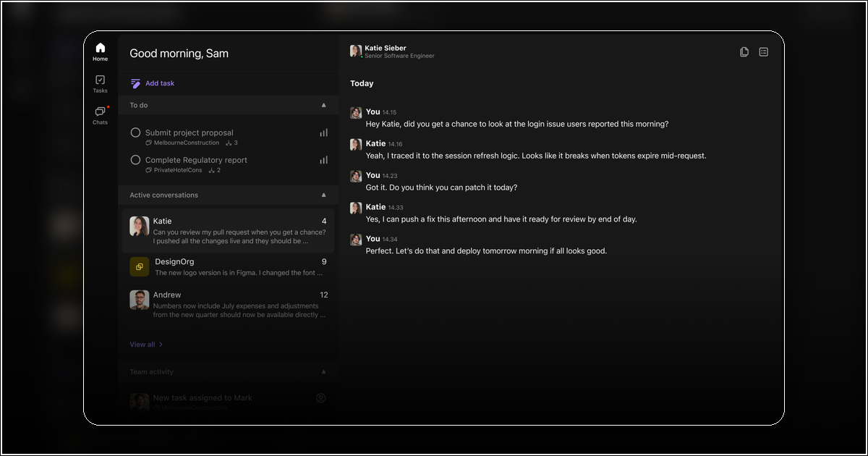868x456 pixels.
Task: Mark Complete Regulatory report as complete
Action: [135, 160]
